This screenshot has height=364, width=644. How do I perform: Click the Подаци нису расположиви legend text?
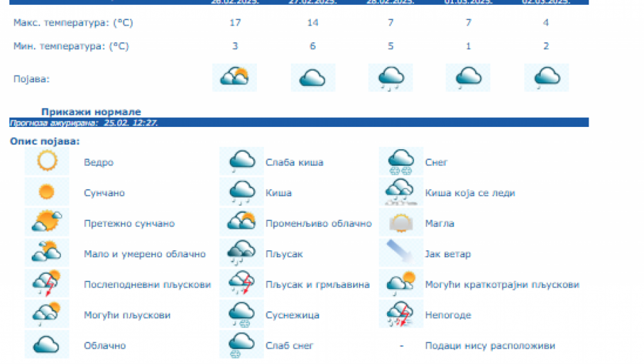pos(490,345)
